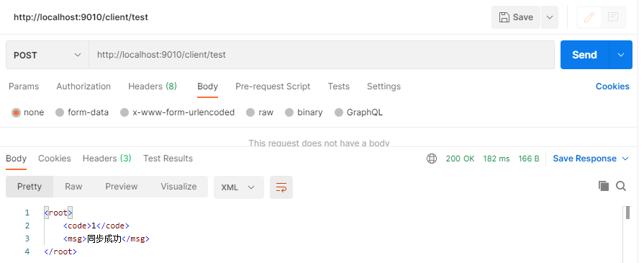Image resolution: width=644 pixels, height=263 pixels.
Task: Open the Send button arrow menu
Action: 620,55
